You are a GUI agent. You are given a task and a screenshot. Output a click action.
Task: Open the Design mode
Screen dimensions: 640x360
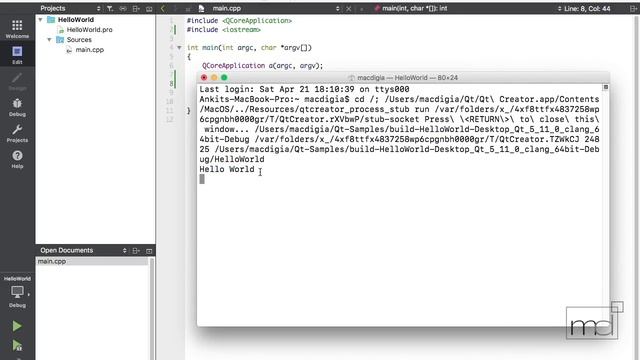click(17, 81)
